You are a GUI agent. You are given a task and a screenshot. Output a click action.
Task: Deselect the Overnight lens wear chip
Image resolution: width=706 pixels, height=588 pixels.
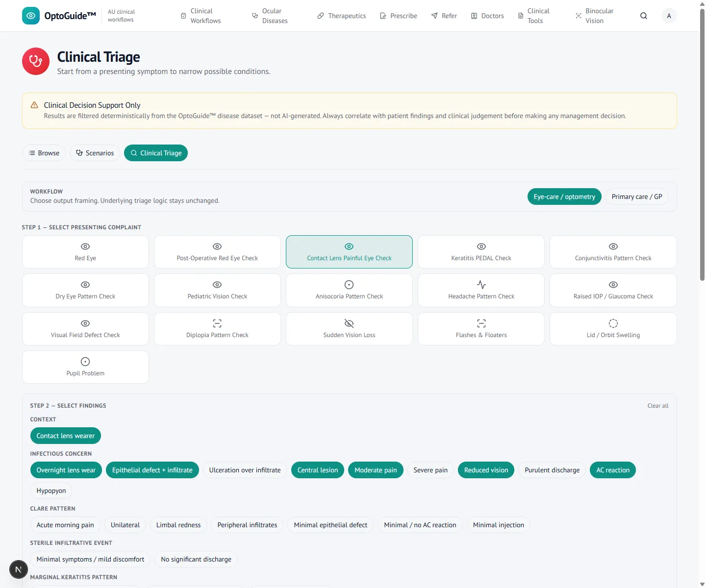coord(66,470)
